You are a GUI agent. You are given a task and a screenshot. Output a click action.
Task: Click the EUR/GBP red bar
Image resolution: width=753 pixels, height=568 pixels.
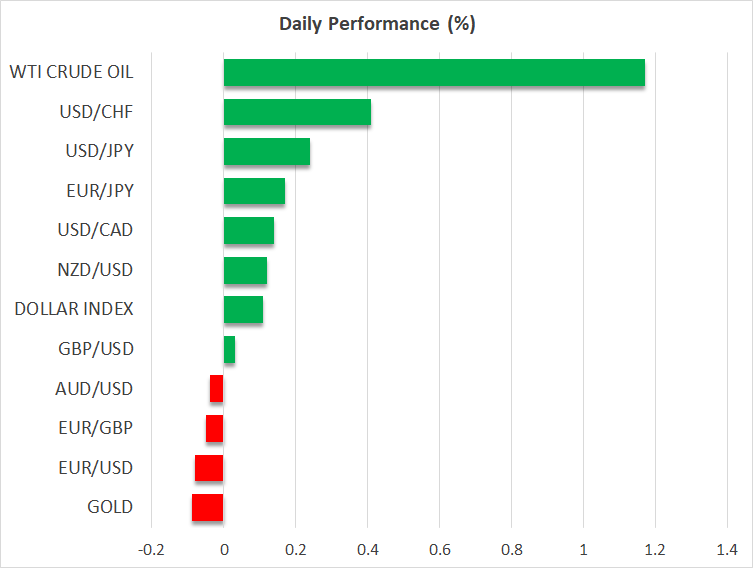(214, 428)
